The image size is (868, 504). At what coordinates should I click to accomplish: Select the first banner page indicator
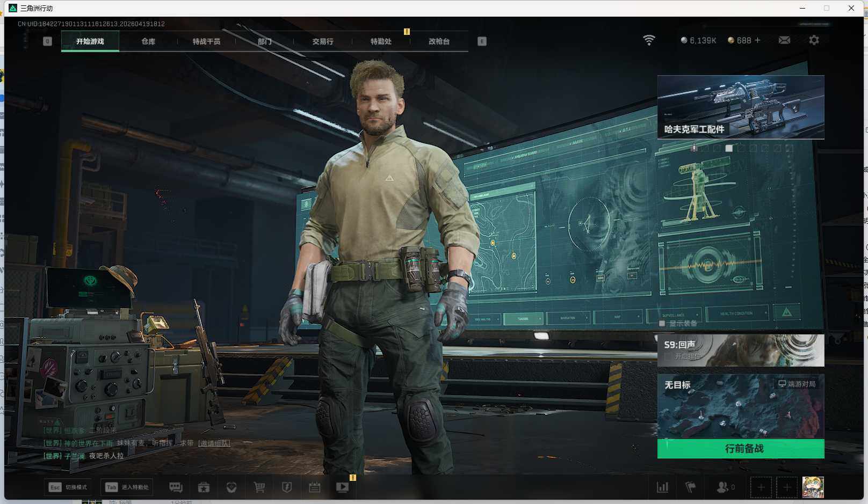coord(694,148)
